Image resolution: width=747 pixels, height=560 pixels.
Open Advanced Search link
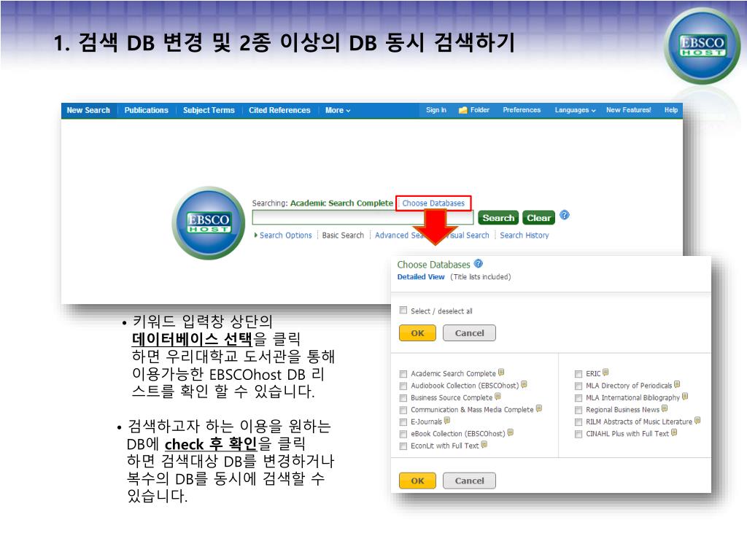(399, 236)
